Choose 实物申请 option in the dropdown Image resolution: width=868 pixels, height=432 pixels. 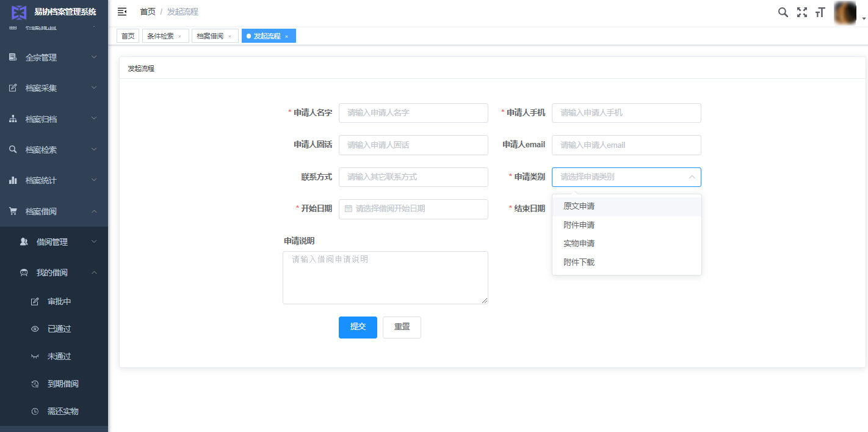(579, 244)
